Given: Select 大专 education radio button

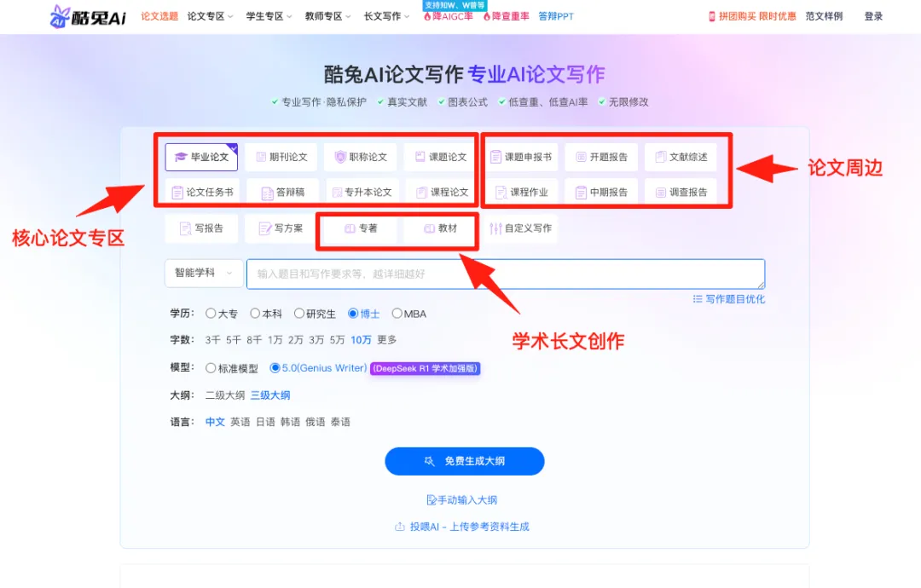Looking at the screenshot, I should [211, 314].
